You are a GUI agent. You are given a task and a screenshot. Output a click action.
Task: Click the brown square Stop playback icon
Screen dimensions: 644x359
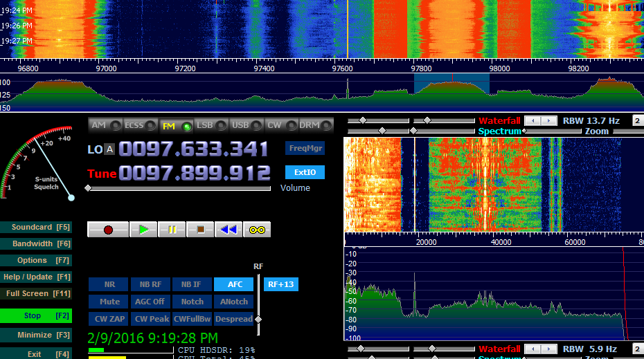200,230
